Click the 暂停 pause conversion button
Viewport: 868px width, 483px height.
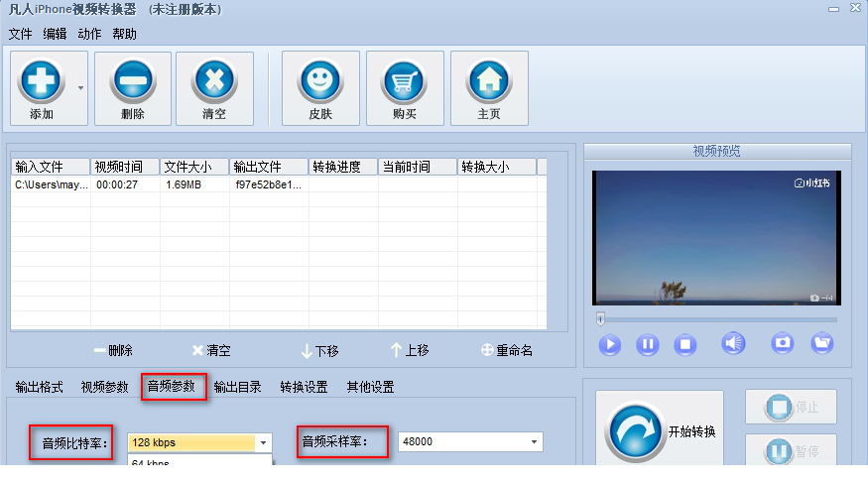(x=791, y=450)
